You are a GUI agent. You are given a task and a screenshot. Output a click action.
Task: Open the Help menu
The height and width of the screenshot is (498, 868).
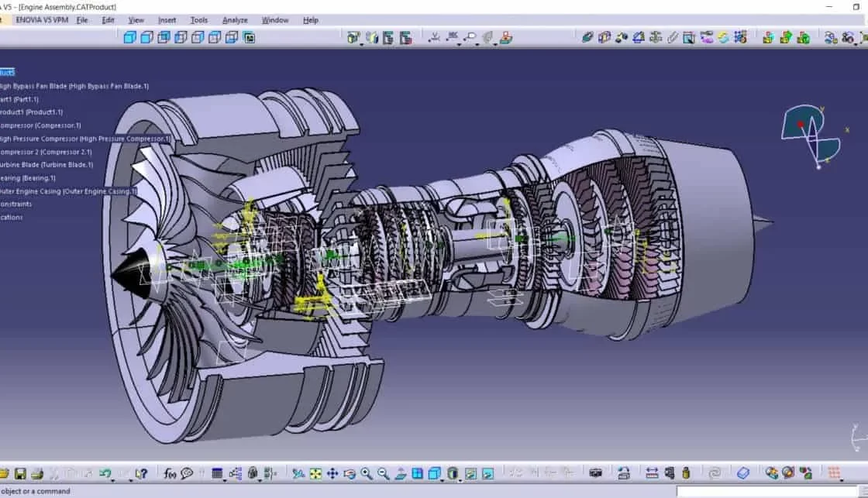311,20
